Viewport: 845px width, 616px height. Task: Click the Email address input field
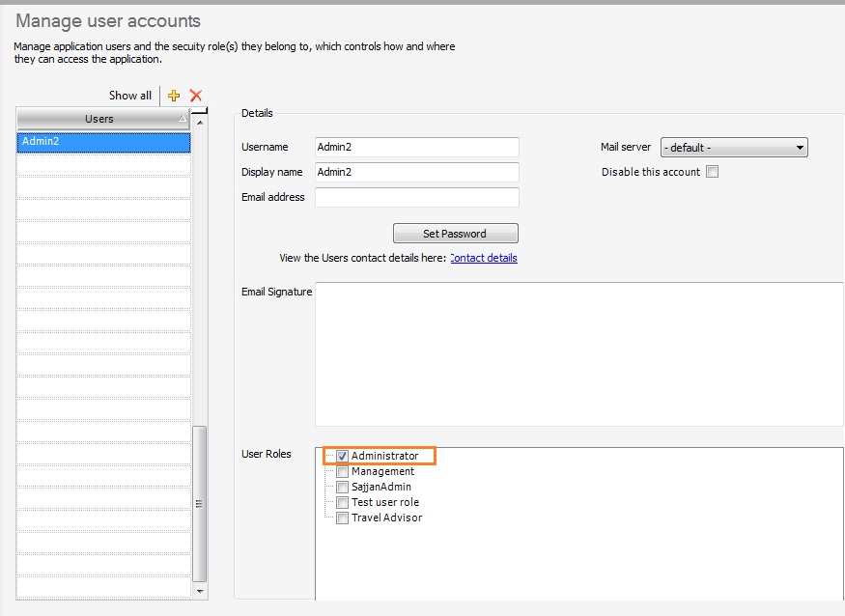coord(416,198)
